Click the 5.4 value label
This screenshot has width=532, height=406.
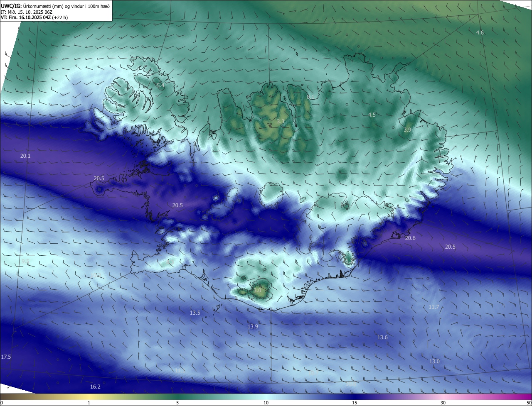pyautogui.click(x=160, y=85)
